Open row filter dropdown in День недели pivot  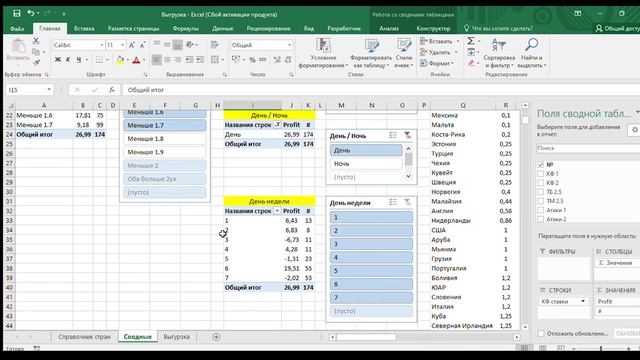pyautogui.click(x=277, y=211)
